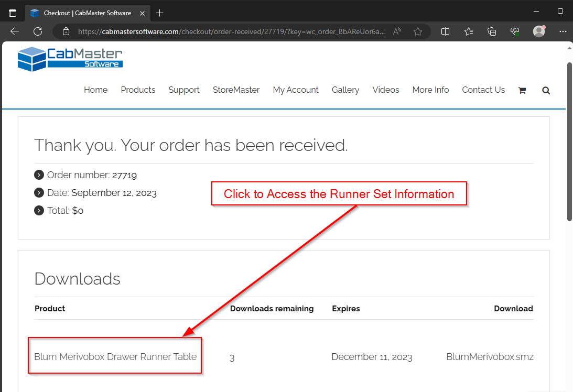Click the Total: $0 text

point(65,211)
